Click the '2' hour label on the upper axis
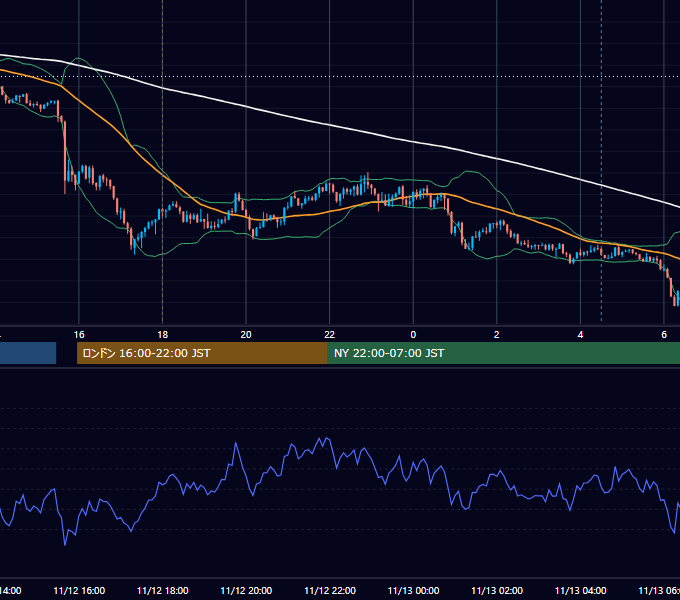The width and height of the screenshot is (680, 600). 497,334
